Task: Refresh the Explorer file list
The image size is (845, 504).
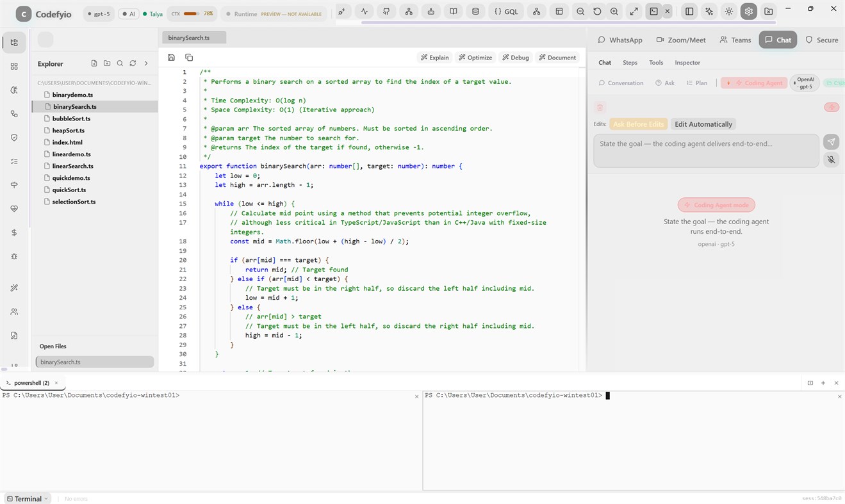Action: tap(133, 63)
